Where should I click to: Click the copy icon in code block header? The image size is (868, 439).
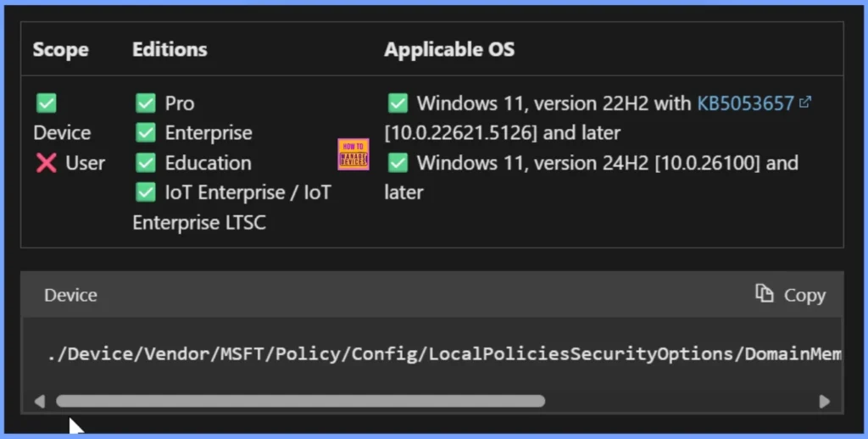(765, 293)
